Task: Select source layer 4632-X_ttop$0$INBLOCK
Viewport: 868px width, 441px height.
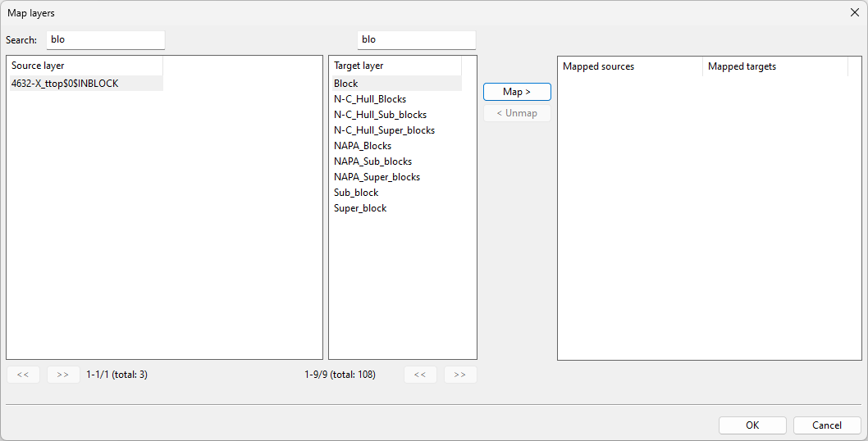Action: pos(65,84)
